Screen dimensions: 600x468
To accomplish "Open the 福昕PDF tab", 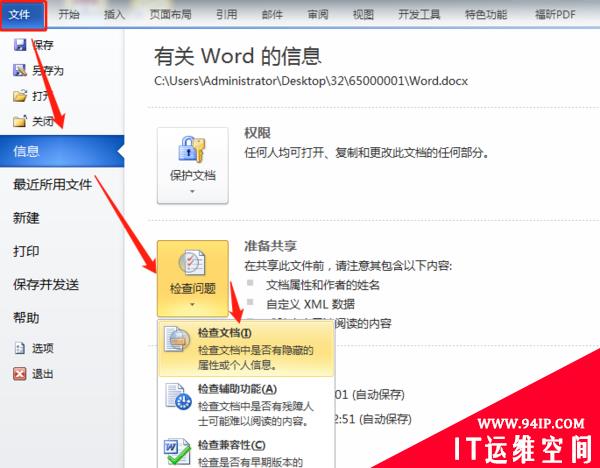I will 555,15.
